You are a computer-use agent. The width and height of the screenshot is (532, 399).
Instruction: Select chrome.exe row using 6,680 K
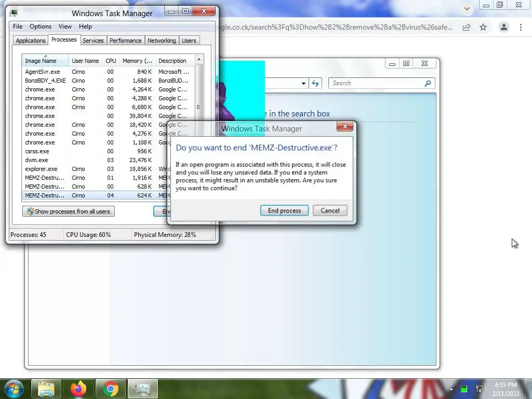(x=109, y=107)
